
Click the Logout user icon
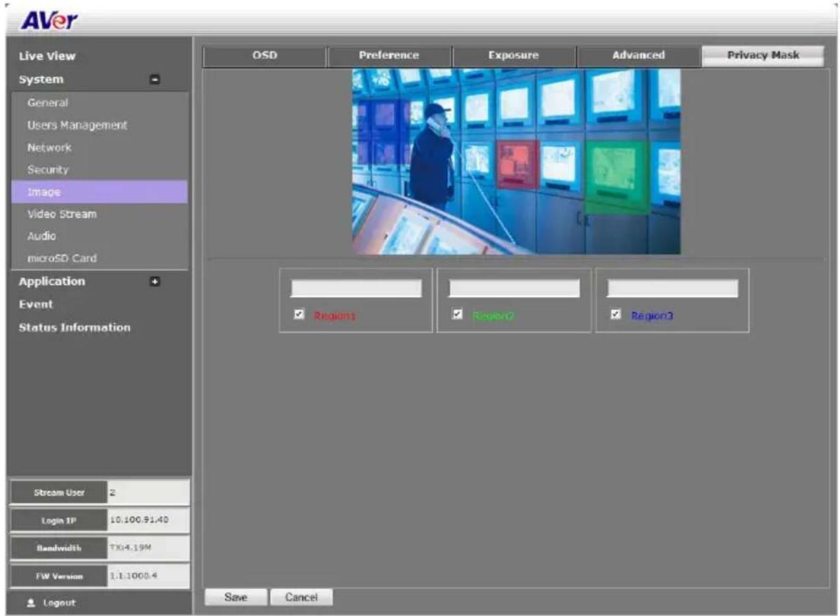32,603
